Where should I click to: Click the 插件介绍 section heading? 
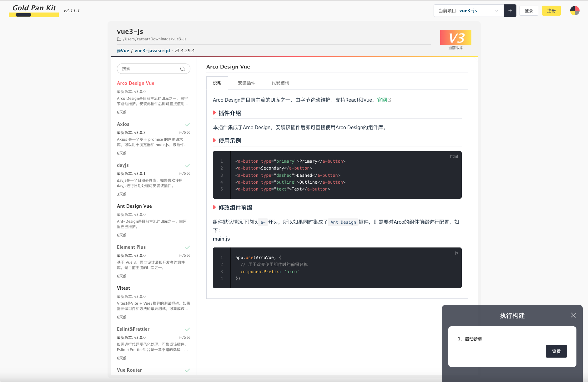[230, 113]
